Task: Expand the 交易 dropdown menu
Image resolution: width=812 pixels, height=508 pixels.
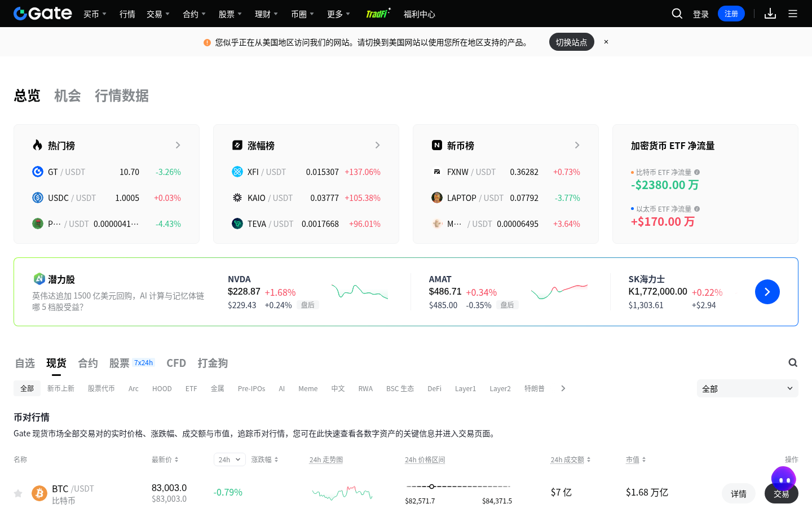Action: point(158,14)
